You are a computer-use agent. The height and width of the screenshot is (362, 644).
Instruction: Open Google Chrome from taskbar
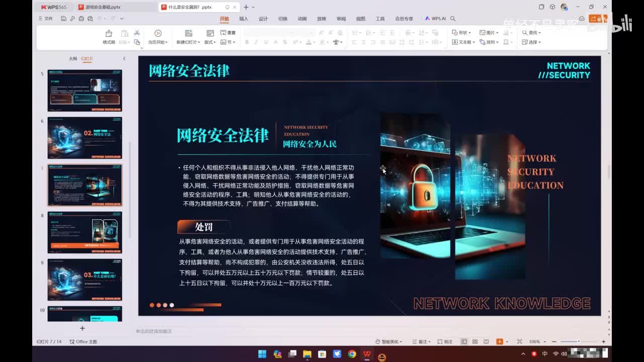(352, 354)
